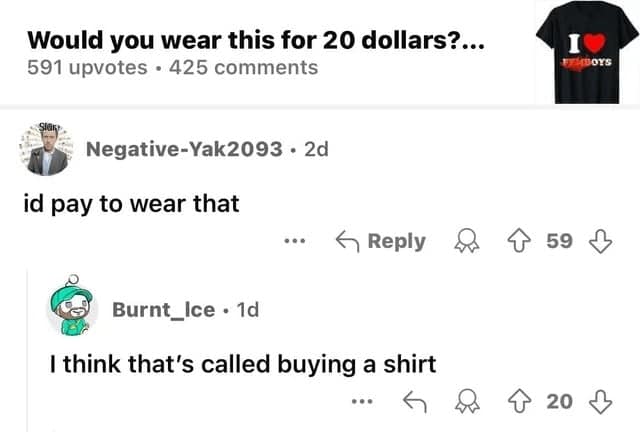Viewport: 640px width, 432px height.
Task: Click reply arrow on Burnt_Ice's comment
Action: point(415,401)
